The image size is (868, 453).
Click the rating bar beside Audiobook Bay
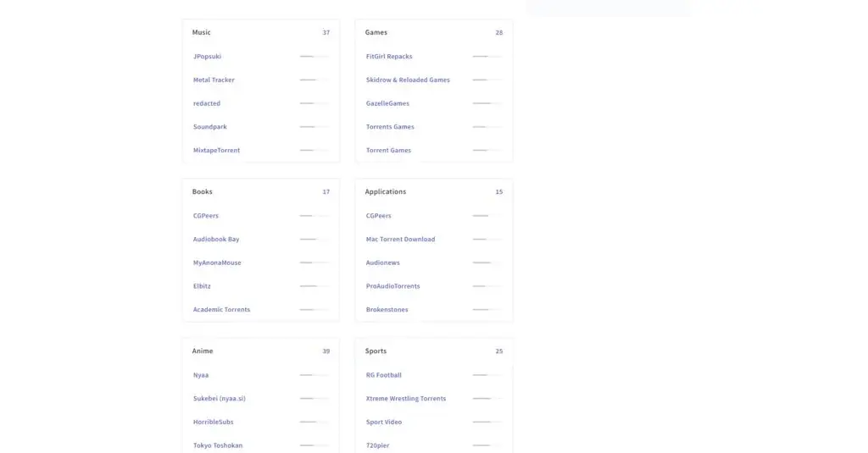(314, 239)
